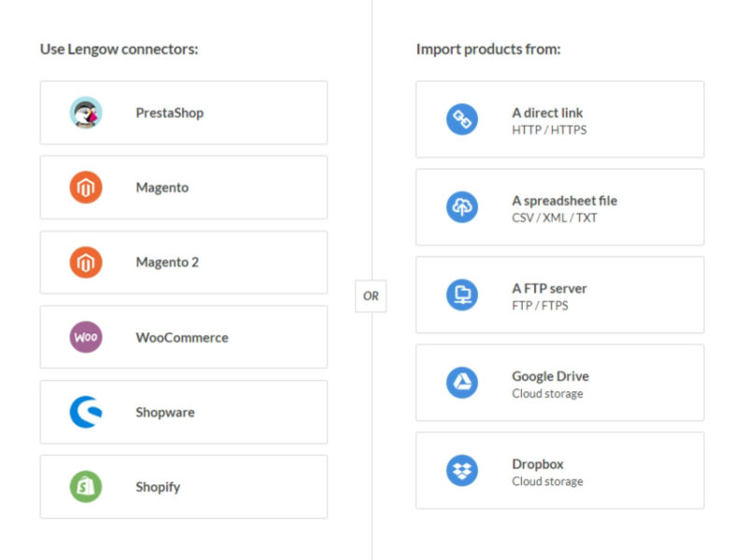747x560 pixels.
Task: Click the Dropbox logo icon
Action: point(462,470)
